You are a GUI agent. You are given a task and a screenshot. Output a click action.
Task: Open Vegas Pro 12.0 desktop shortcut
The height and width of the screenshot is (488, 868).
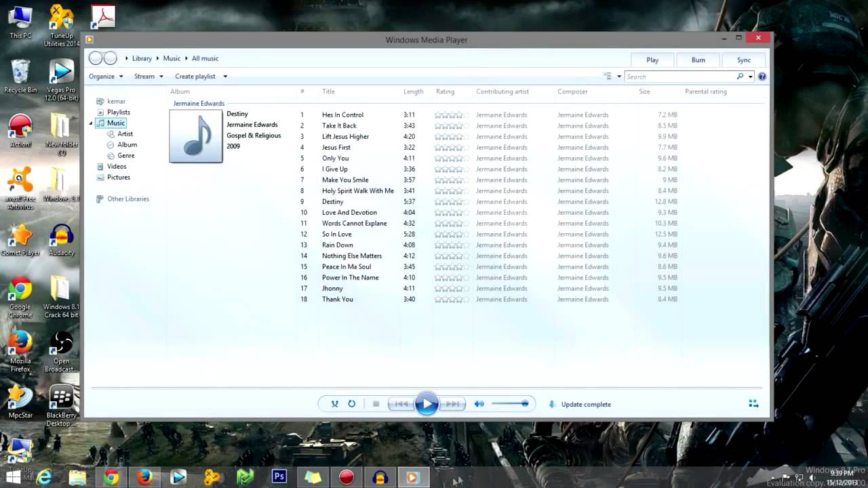click(61, 80)
